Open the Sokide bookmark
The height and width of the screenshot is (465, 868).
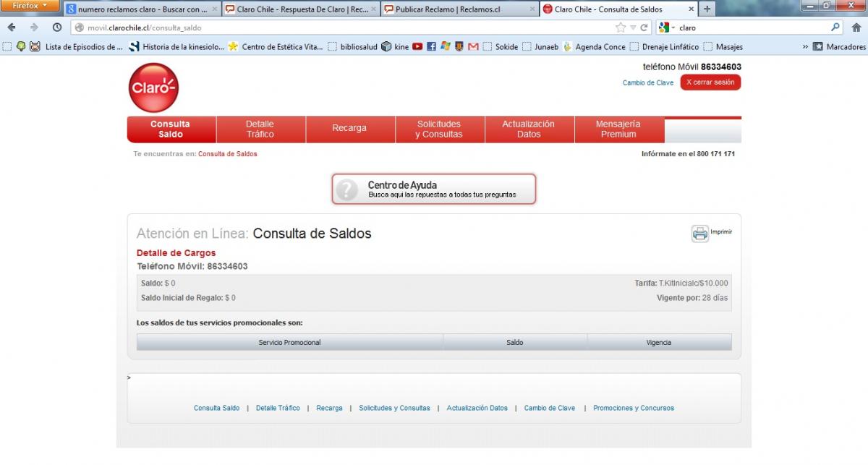click(501, 47)
